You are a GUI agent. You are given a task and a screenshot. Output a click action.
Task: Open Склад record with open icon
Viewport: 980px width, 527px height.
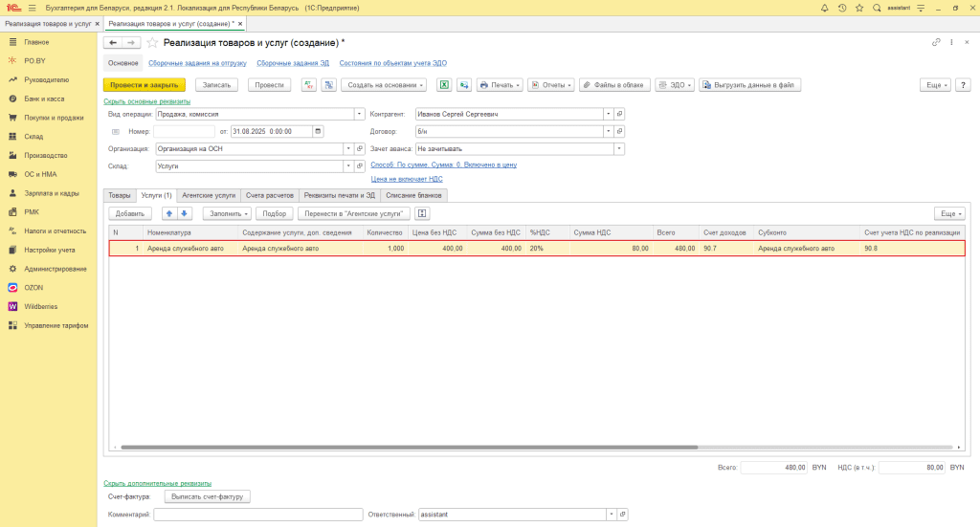tap(360, 166)
